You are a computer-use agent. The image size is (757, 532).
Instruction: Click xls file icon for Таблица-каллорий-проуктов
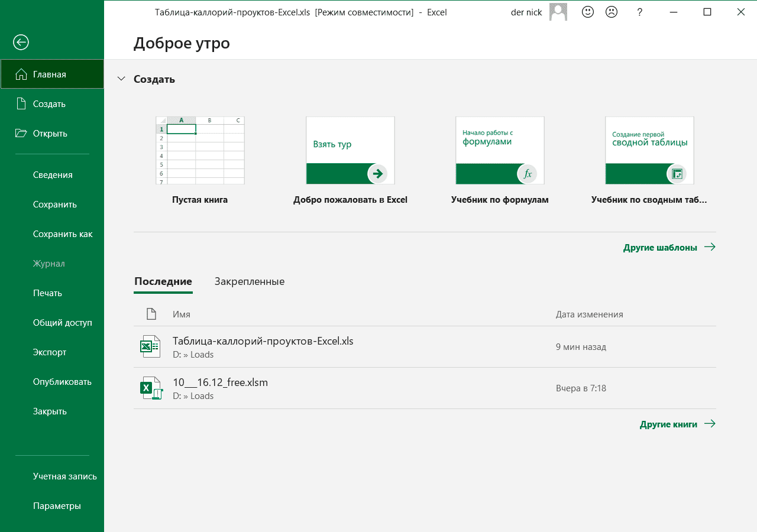coord(150,346)
